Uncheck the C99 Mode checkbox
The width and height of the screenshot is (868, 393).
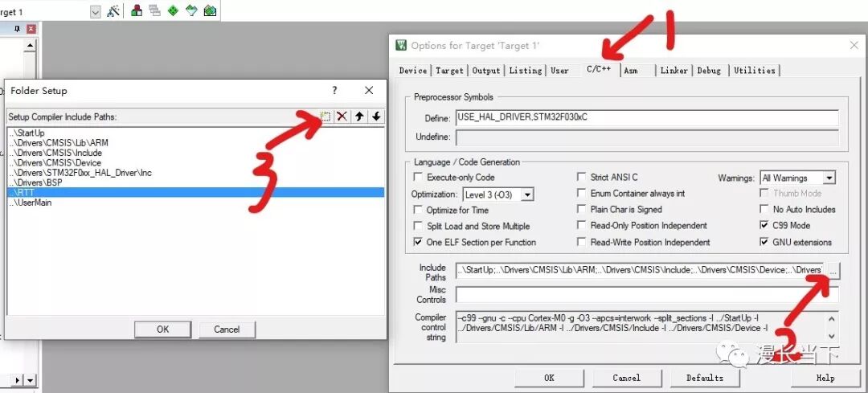pos(764,226)
